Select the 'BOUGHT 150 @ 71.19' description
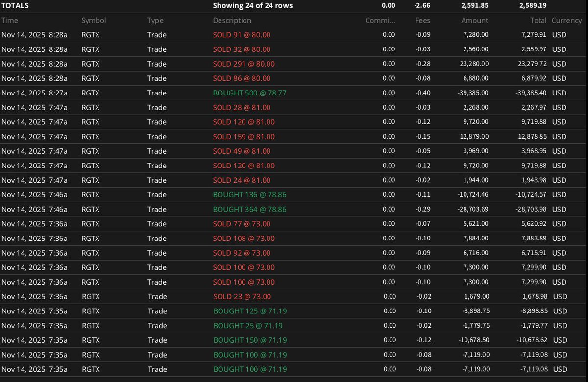The image size is (588, 382). tap(250, 340)
